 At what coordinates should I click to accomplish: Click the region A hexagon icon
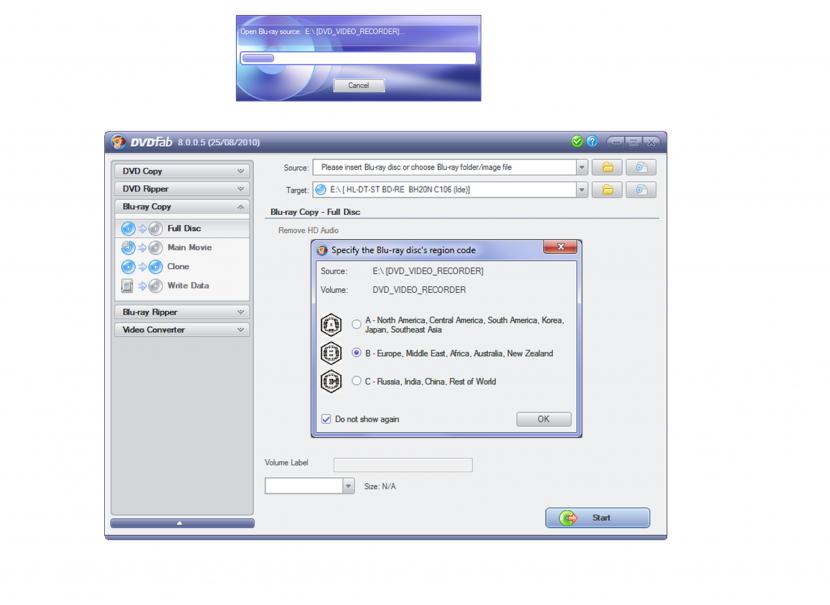point(331,324)
